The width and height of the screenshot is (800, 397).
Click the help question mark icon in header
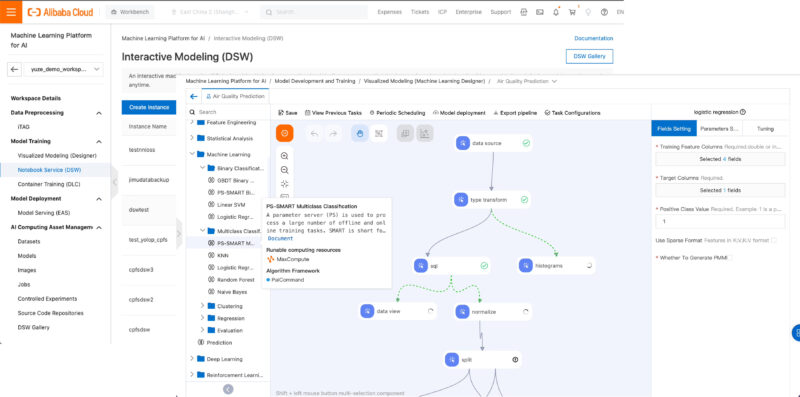(x=604, y=12)
